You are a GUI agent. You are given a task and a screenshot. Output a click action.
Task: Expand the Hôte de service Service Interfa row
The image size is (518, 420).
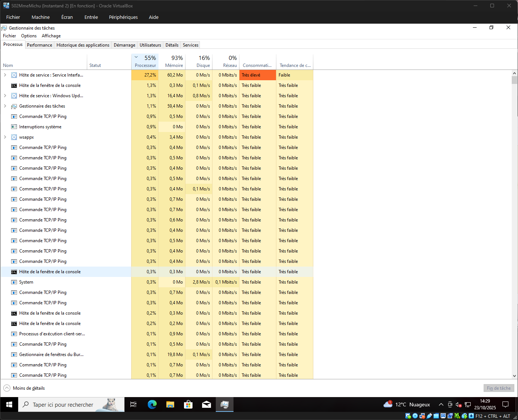(x=5, y=75)
